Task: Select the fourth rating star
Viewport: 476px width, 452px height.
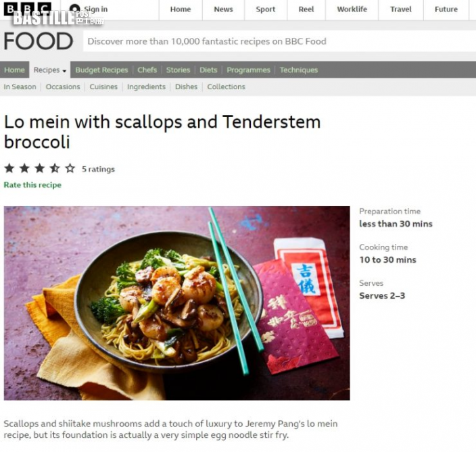Action: [55, 168]
